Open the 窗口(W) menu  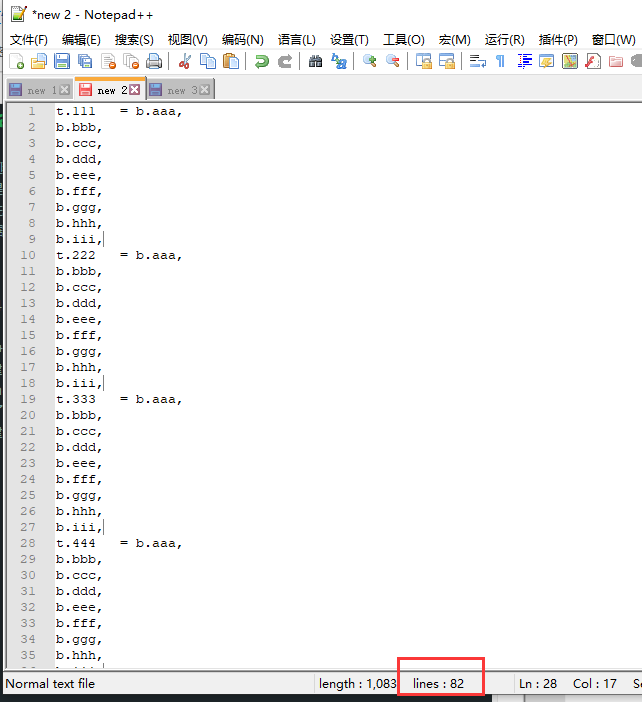(x=613, y=40)
